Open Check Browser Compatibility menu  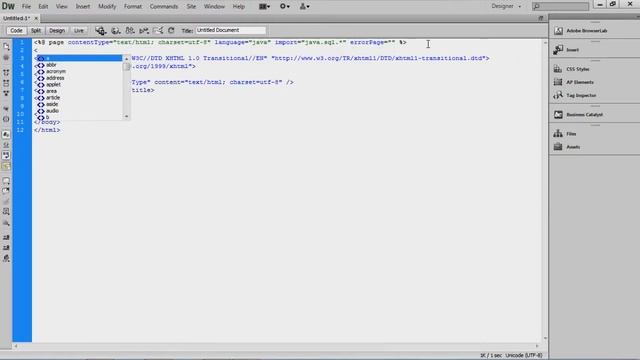158,31
